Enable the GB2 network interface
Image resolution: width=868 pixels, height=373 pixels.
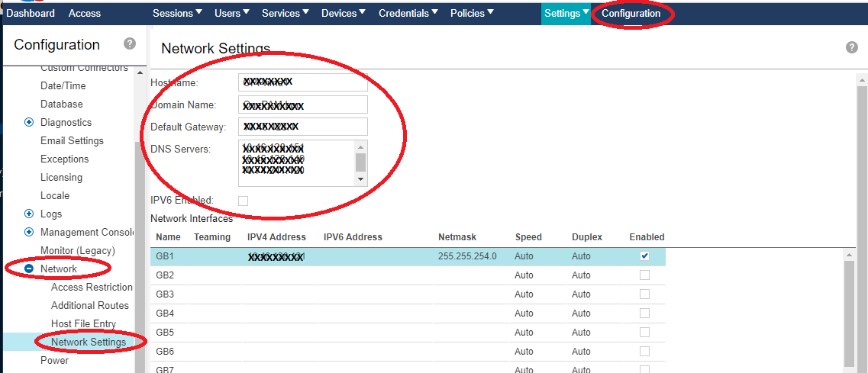[x=644, y=275]
